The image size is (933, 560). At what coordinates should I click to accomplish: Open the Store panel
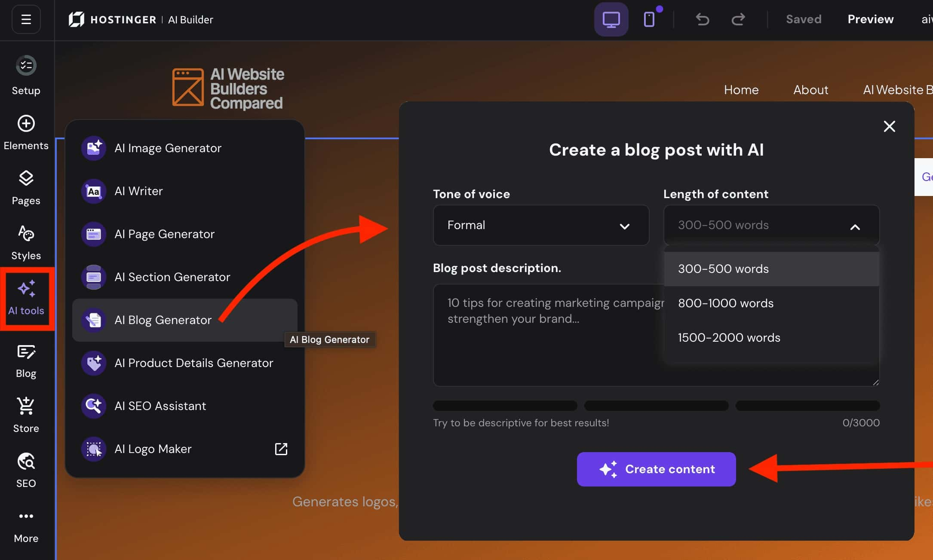pyautogui.click(x=26, y=415)
